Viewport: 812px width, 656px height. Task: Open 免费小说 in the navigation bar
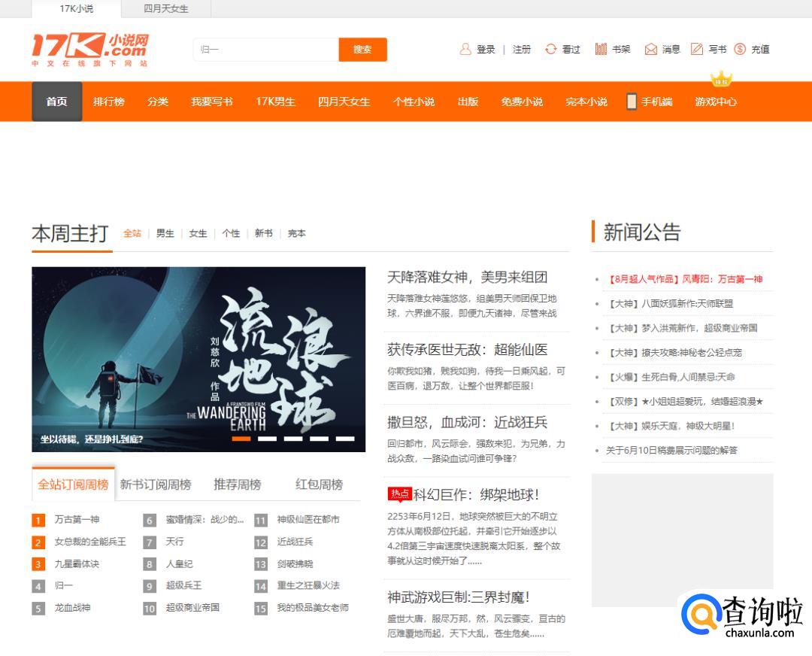[522, 102]
